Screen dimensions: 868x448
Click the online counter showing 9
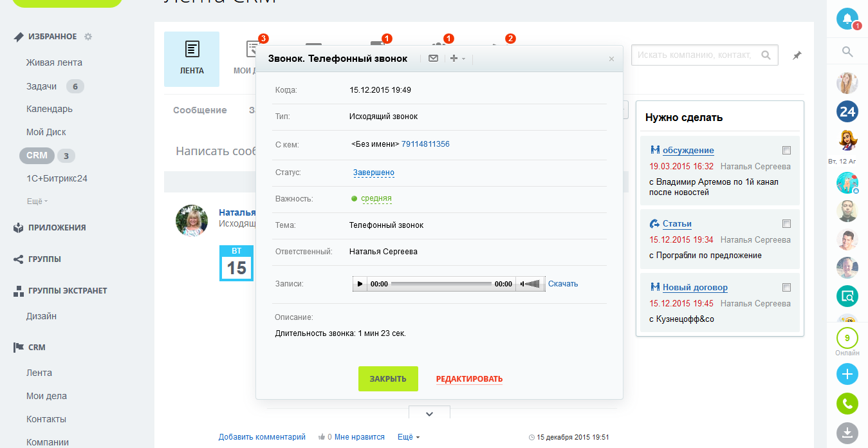[x=847, y=339]
